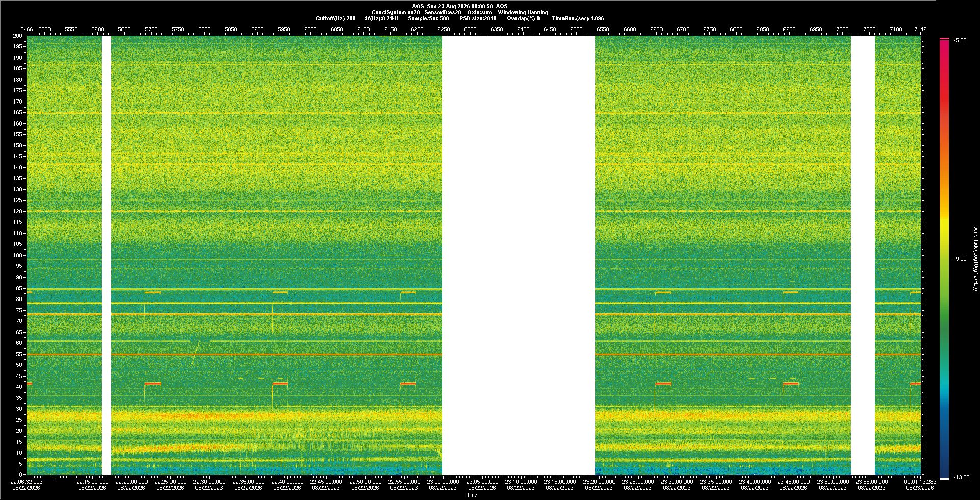980x500 pixels.
Task: Click the 6000 top-axis tick label
Action: click(310, 29)
